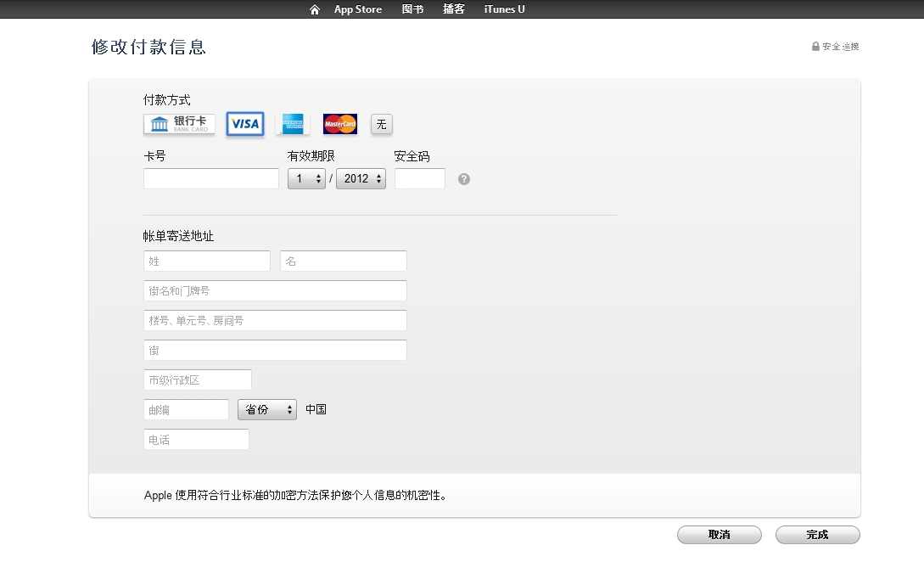Open the App Store tab
Image resolution: width=924 pixels, height=579 pixels.
tap(357, 9)
